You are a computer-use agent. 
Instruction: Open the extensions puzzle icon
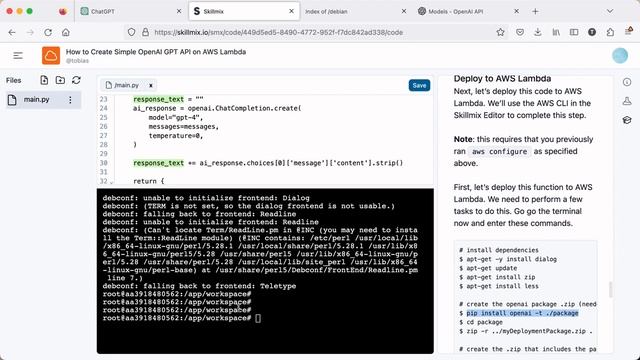click(610, 32)
